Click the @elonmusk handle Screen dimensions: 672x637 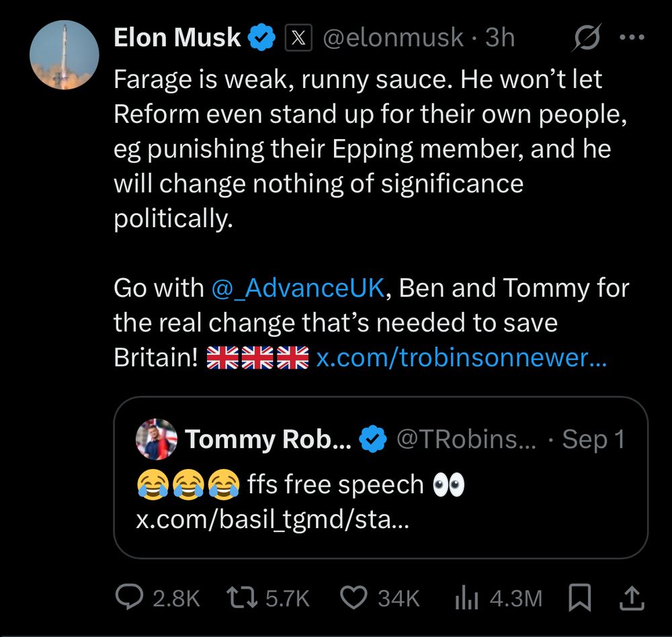coord(393,38)
